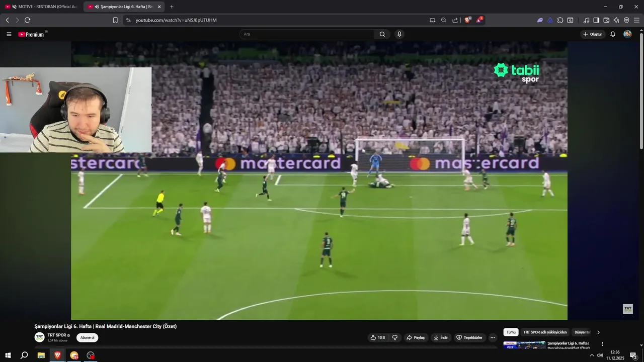Open Brave Rewards triangle icon
The height and width of the screenshot is (362, 644).
[x=479, y=20]
